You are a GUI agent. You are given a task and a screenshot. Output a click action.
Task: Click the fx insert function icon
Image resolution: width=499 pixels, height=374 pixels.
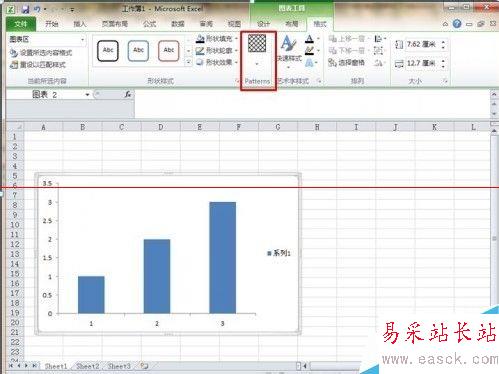128,95
